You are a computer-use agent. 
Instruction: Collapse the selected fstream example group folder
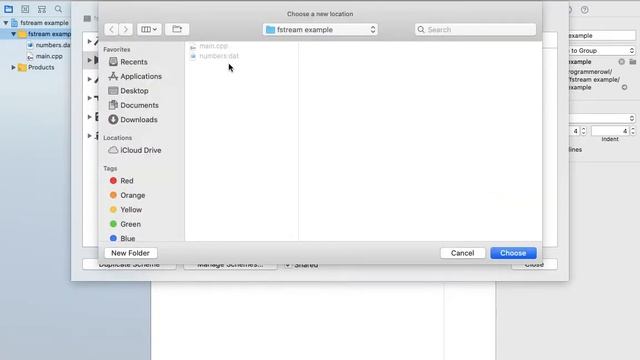(13, 34)
